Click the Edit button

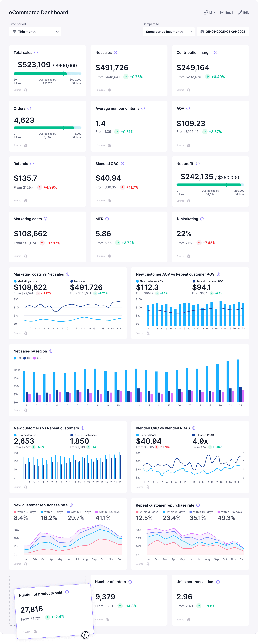[x=243, y=12]
